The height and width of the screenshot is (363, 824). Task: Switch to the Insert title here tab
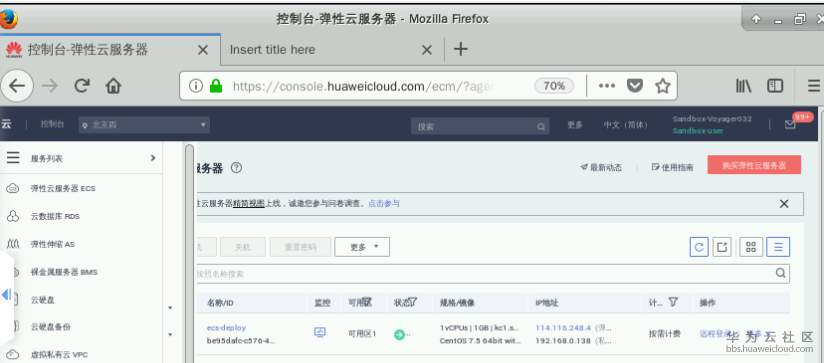(x=332, y=50)
